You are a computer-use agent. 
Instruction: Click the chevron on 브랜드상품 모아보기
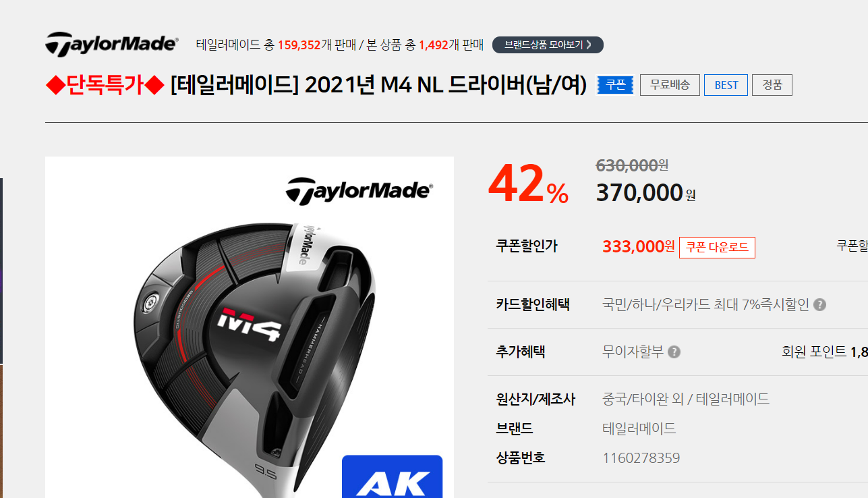(x=589, y=45)
